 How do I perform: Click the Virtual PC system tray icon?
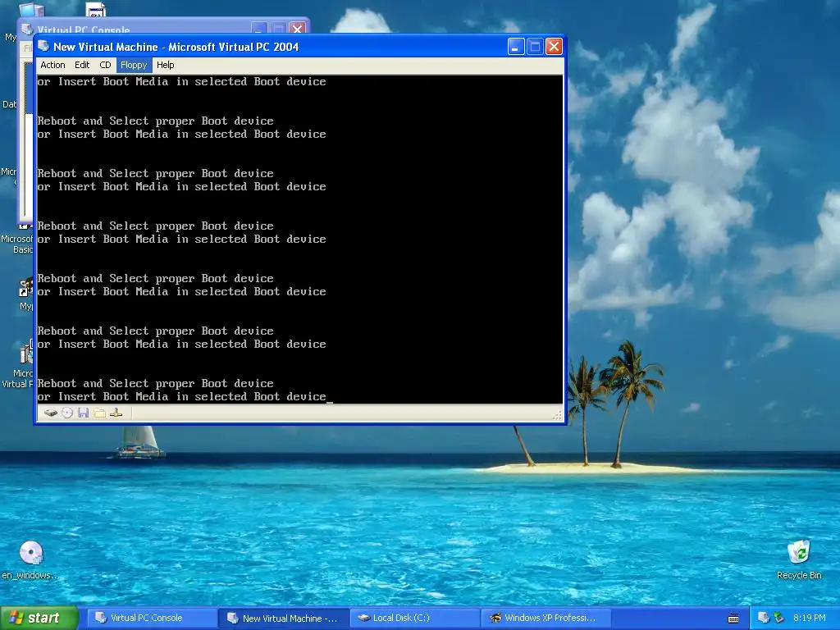click(764, 618)
